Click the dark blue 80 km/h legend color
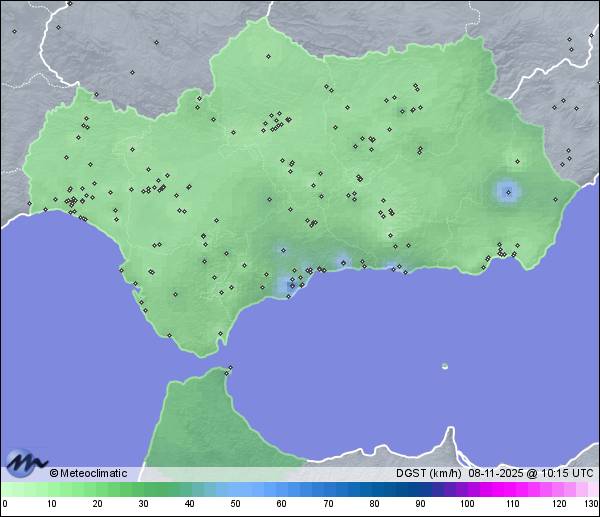The width and height of the screenshot is (600, 517). (374, 489)
